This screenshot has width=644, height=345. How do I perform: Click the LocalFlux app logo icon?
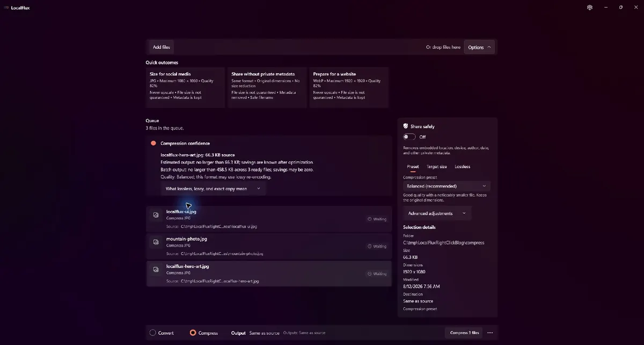6,8
